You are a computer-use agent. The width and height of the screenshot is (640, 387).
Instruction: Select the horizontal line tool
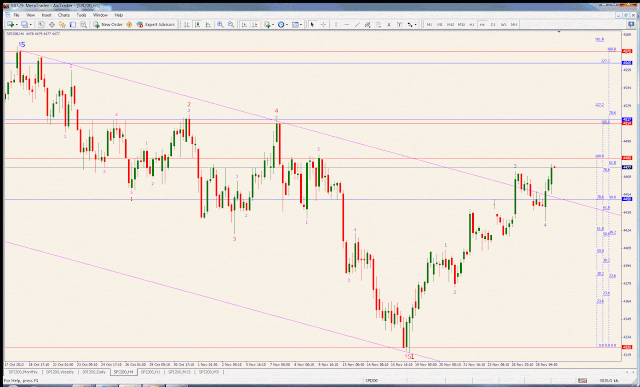pos(347,24)
